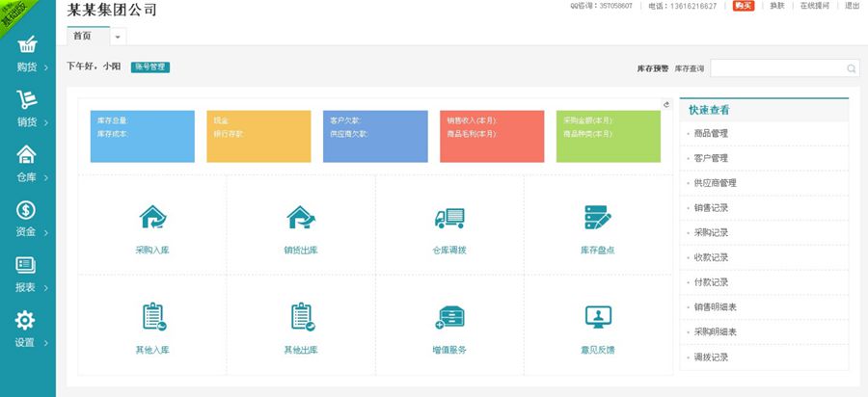This screenshot has width=868, height=397.
Task: Click the 账号管理 button
Action: click(x=149, y=67)
